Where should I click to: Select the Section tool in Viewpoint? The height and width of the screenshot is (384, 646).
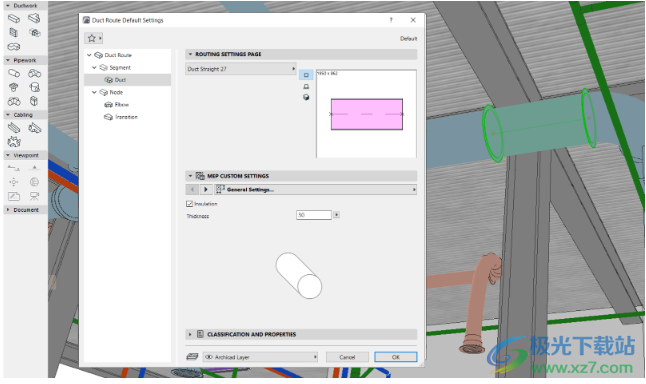14,168
